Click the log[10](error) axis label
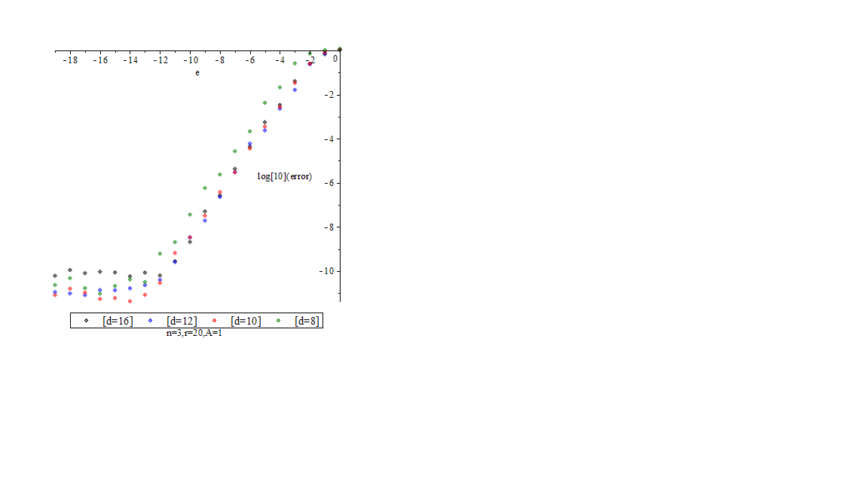 coord(284,176)
